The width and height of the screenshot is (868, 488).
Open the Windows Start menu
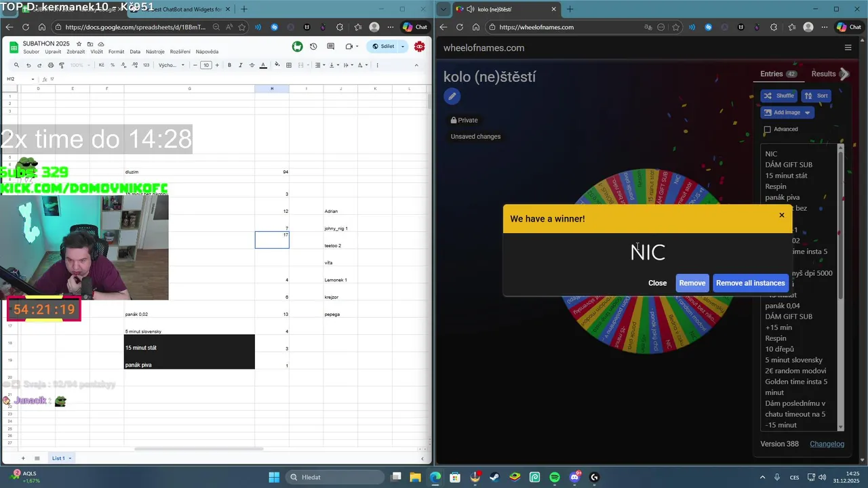click(x=274, y=477)
